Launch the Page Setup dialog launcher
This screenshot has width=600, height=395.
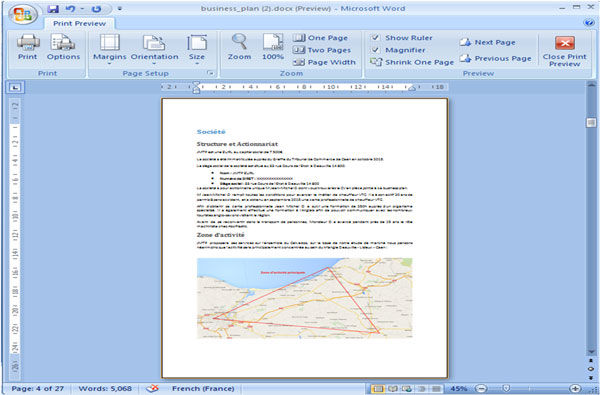210,73
